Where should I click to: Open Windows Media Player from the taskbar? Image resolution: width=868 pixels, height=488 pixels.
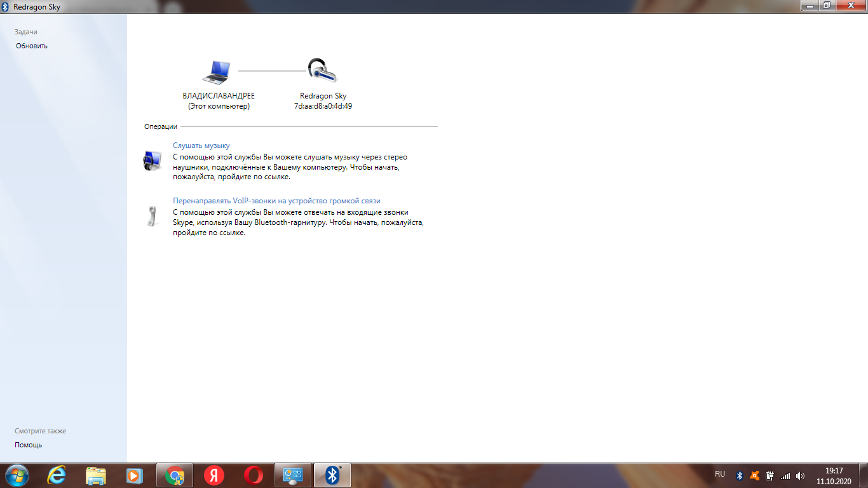[x=134, y=475]
